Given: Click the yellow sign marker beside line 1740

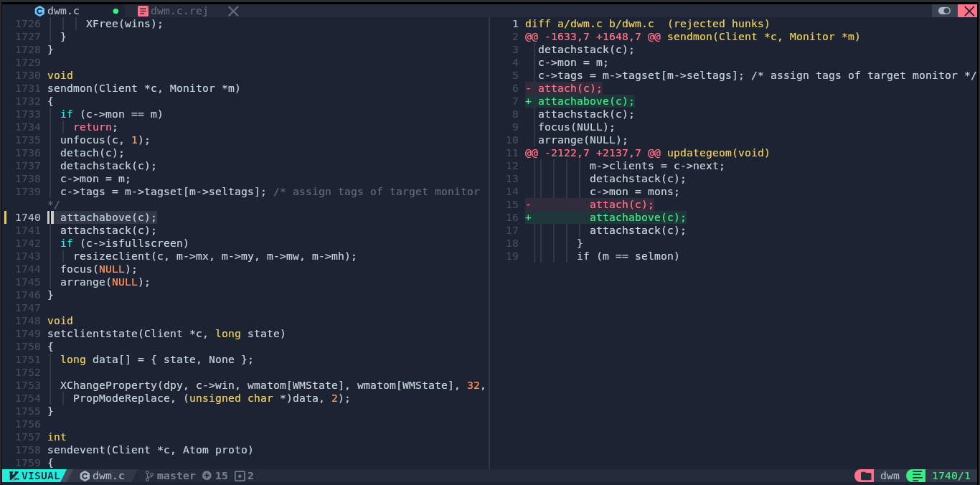Looking at the screenshot, I should pyautogui.click(x=6, y=217).
